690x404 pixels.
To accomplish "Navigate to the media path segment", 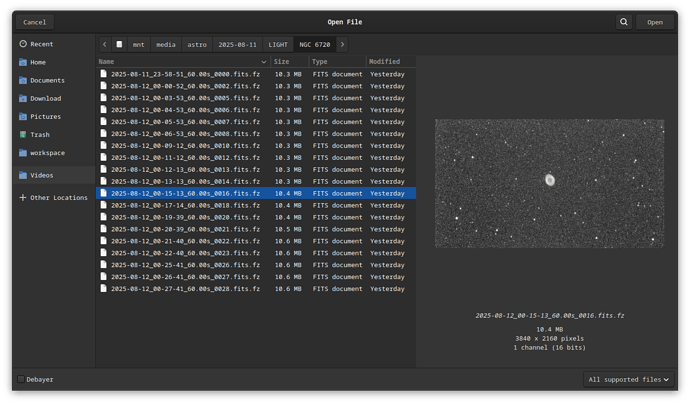I will click(x=166, y=44).
